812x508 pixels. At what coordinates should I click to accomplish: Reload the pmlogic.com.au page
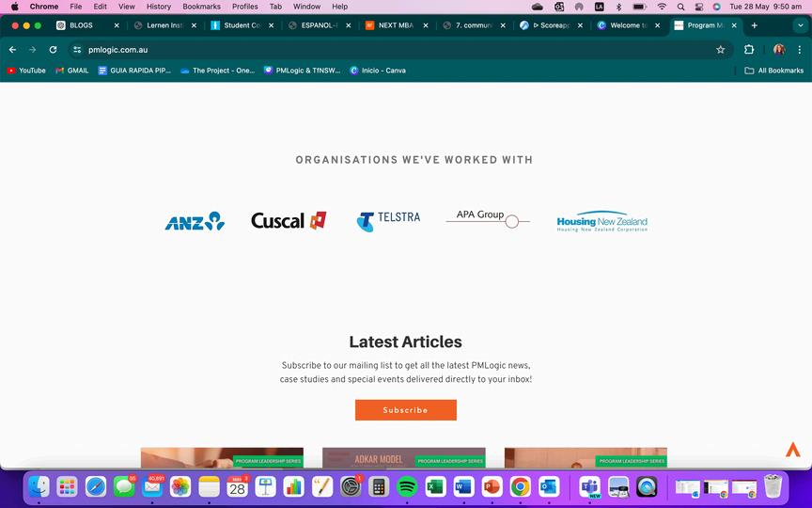coord(53,50)
